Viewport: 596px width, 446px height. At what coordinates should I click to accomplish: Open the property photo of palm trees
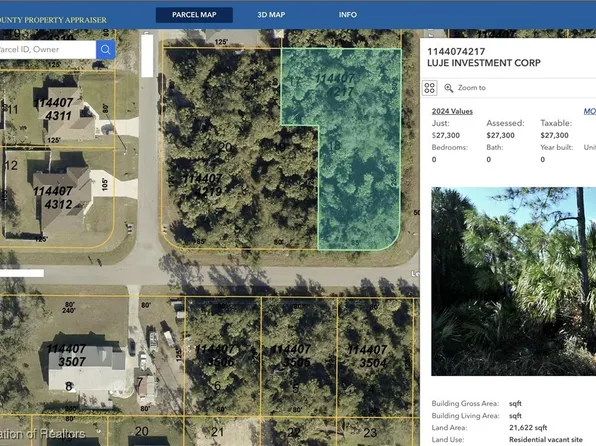[514, 281]
